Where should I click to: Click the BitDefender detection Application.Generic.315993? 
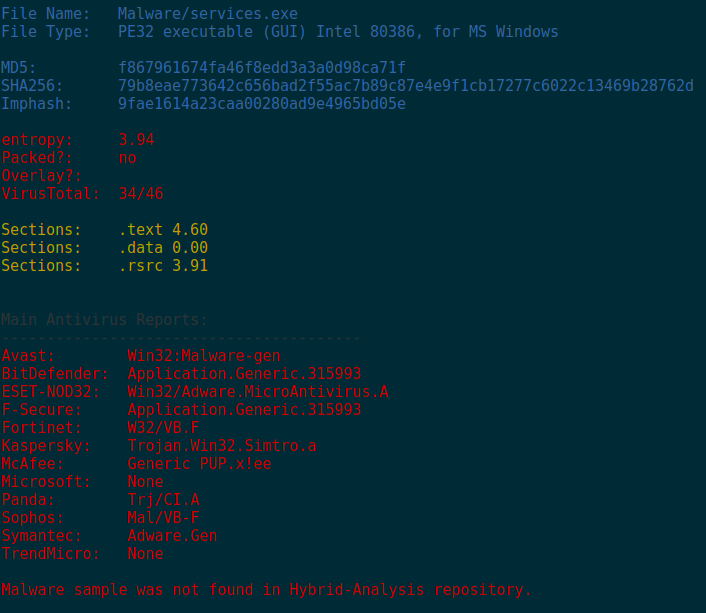click(x=244, y=374)
